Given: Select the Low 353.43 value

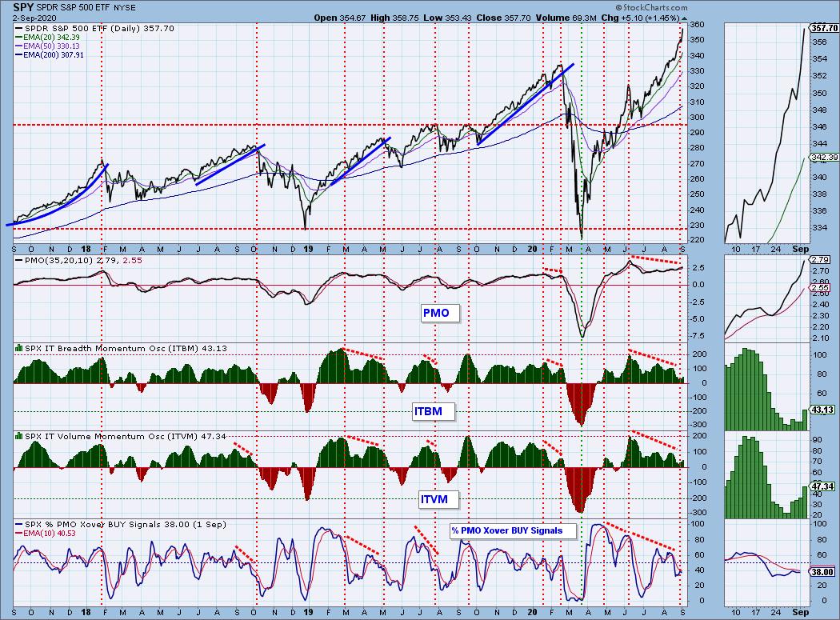Looking at the screenshot, I should pos(447,18).
